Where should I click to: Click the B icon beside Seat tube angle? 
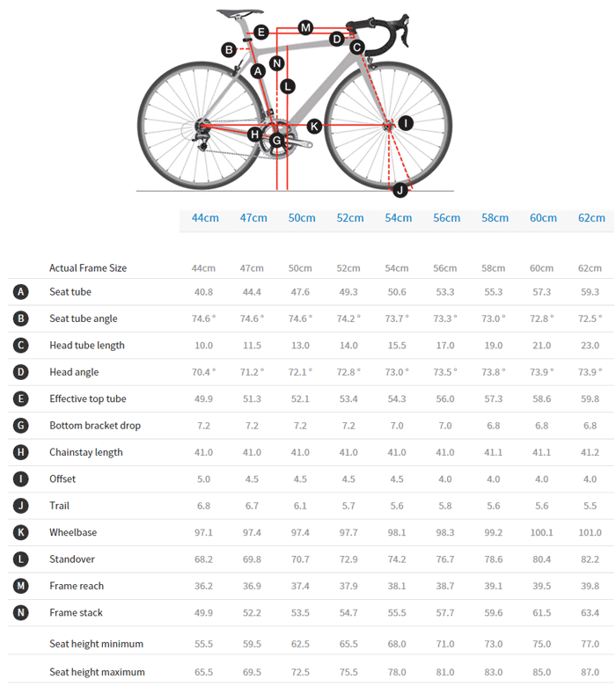pyautogui.click(x=21, y=318)
